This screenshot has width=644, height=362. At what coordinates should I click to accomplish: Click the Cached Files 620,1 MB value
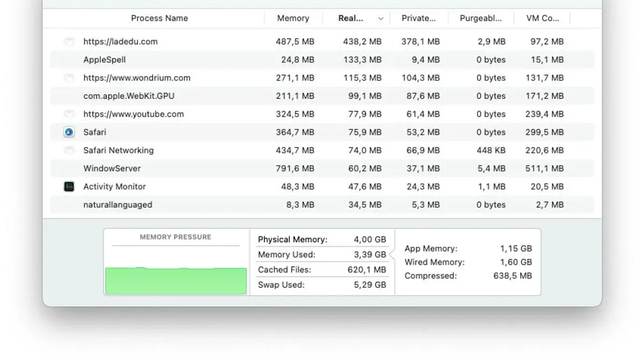pos(367,270)
